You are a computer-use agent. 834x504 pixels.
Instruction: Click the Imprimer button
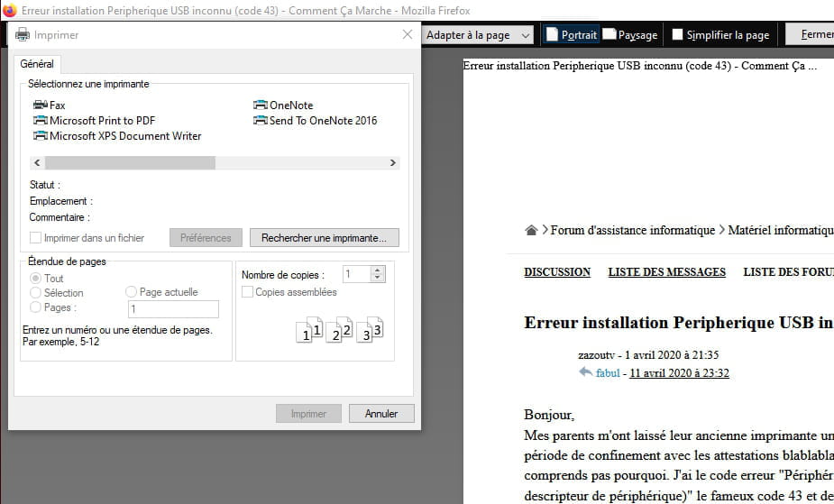point(308,414)
